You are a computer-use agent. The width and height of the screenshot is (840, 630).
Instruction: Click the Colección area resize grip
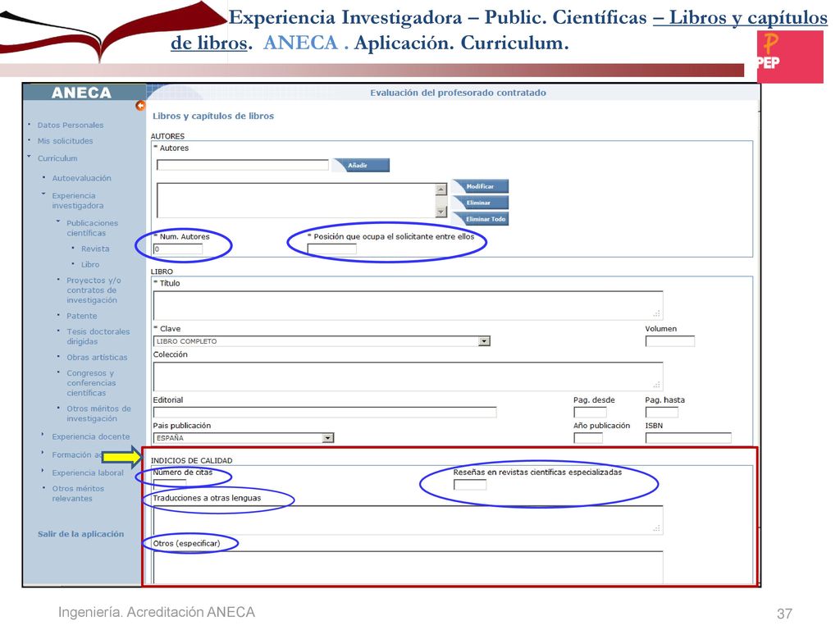click(657, 385)
